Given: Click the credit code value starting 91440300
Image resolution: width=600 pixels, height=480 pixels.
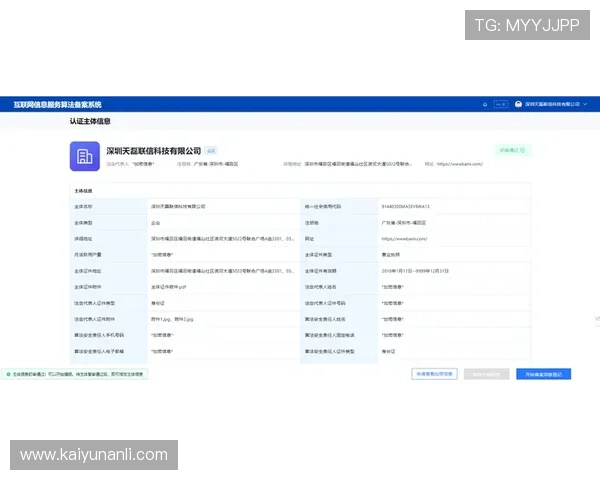Looking at the screenshot, I should coord(406,207).
